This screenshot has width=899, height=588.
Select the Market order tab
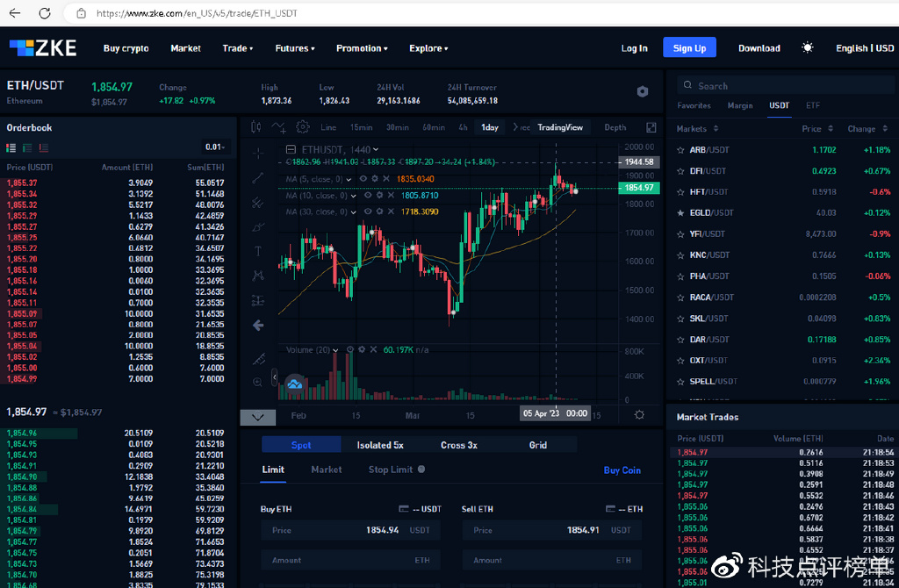click(326, 470)
